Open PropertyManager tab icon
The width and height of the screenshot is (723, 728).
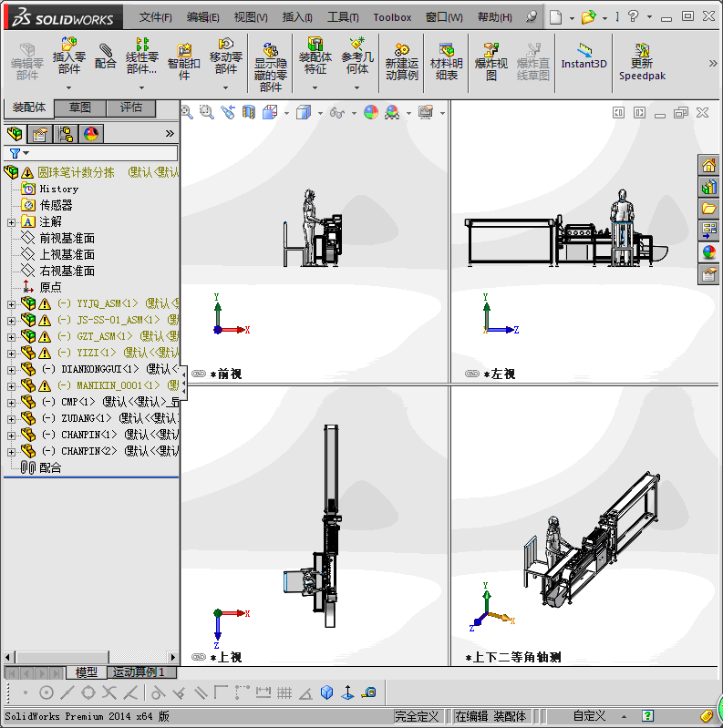[40, 134]
